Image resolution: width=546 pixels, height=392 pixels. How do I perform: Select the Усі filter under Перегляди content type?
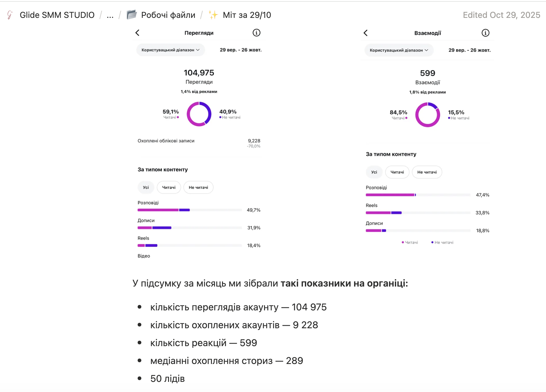(146, 187)
